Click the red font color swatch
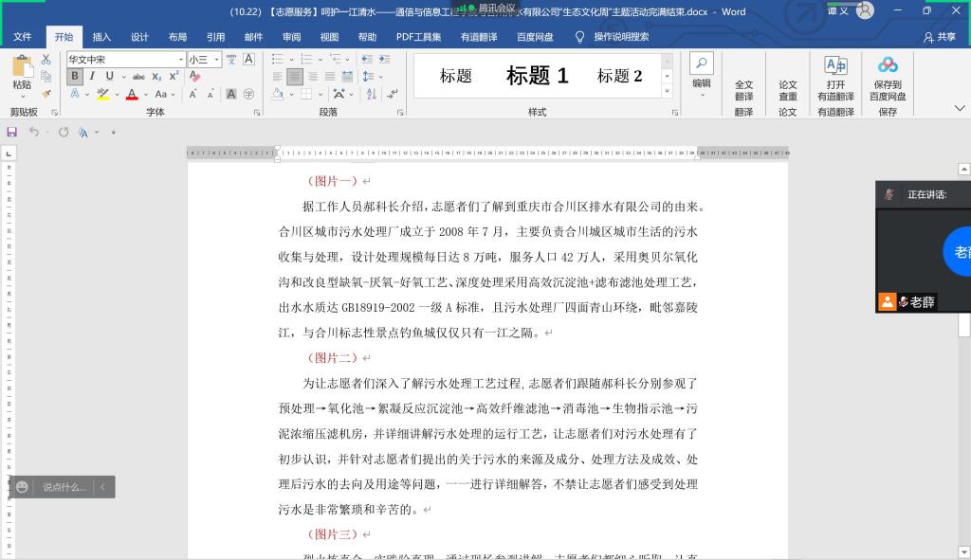 (132, 94)
